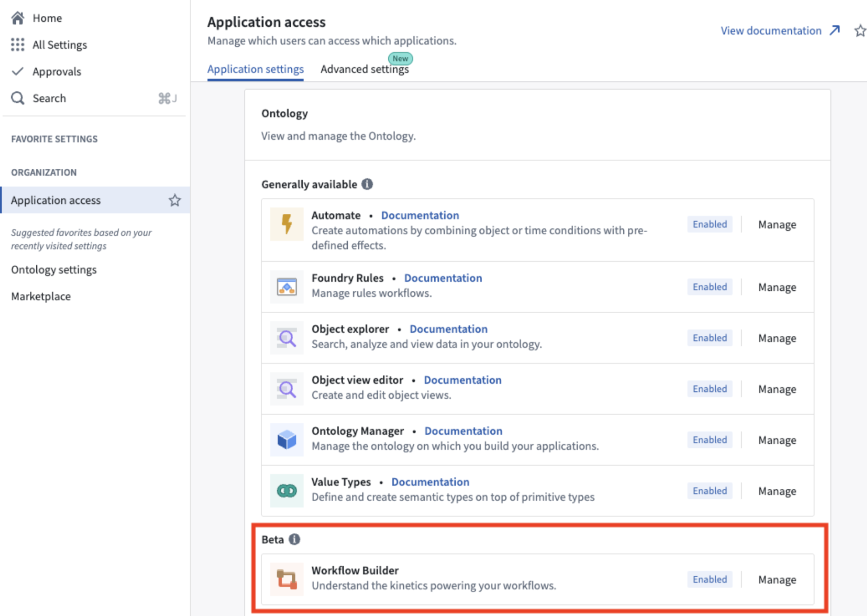Go to Home in the sidebar
The image size is (867, 616).
click(47, 18)
